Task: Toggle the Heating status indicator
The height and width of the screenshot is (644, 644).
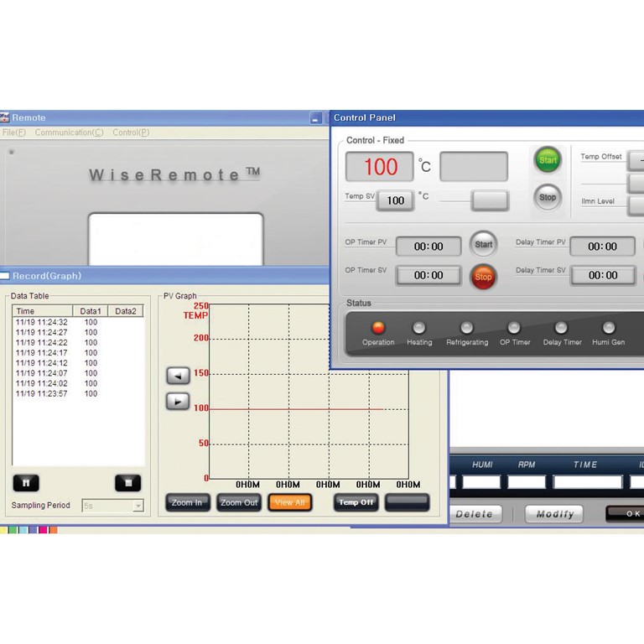Action: [419, 328]
